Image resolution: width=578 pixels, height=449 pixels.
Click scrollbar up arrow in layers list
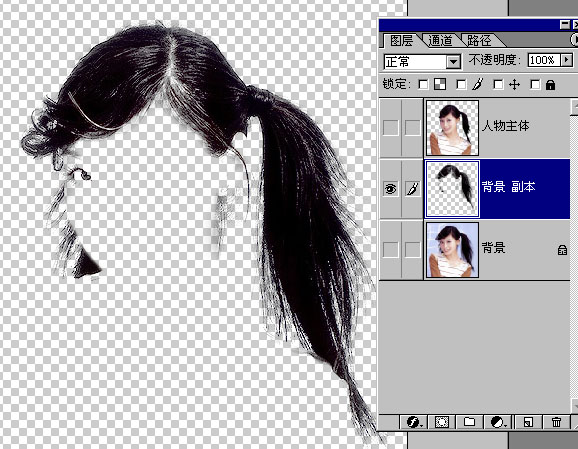tap(574, 107)
